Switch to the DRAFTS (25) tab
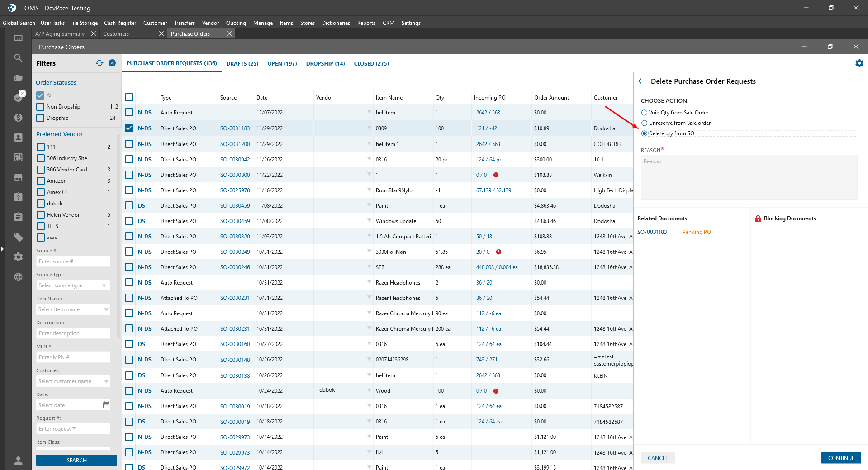Image resolution: width=868 pixels, height=470 pixels. point(242,64)
